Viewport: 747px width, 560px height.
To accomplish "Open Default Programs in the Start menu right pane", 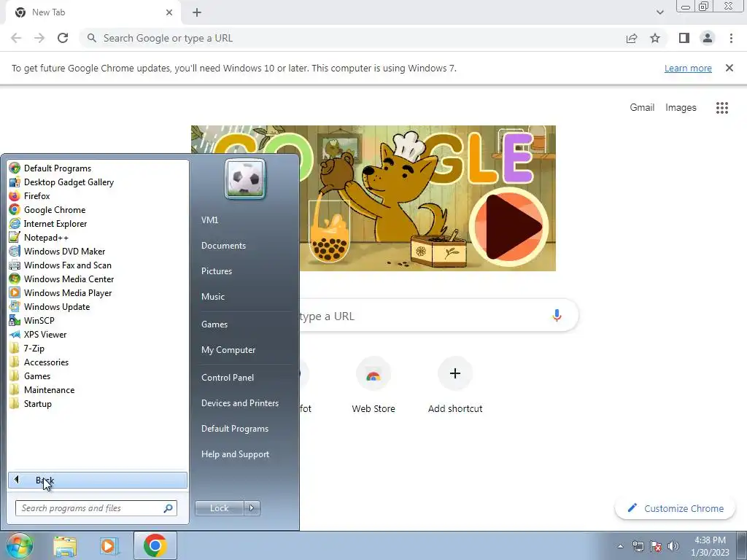I will [235, 429].
